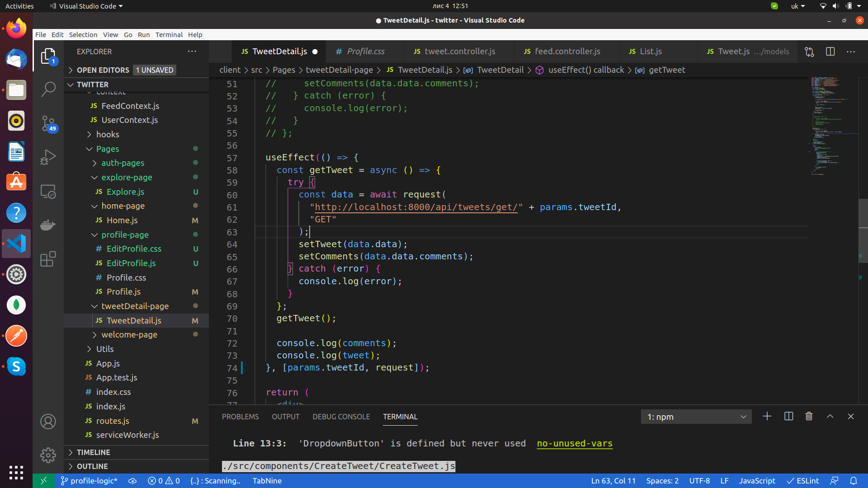Change language mode JavaScript in status bar
Image resolution: width=868 pixels, height=488 pixels.
(x=757, y=481)
